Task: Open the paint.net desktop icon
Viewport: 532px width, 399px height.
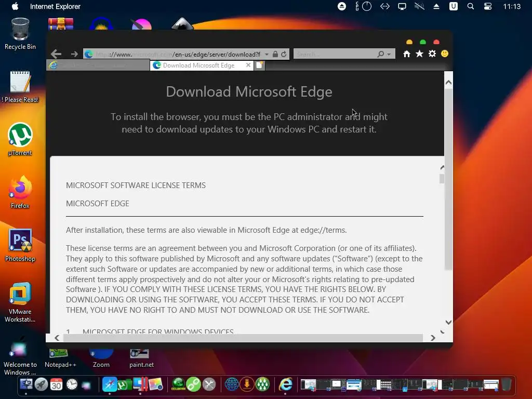Action: coord(141,358)
